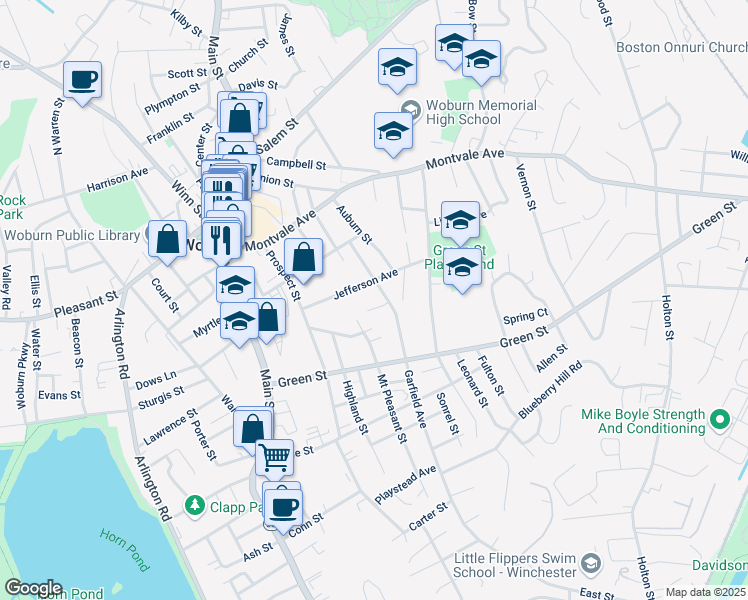
Task: Select the Vernon St street label
Action: coord(526,187)
